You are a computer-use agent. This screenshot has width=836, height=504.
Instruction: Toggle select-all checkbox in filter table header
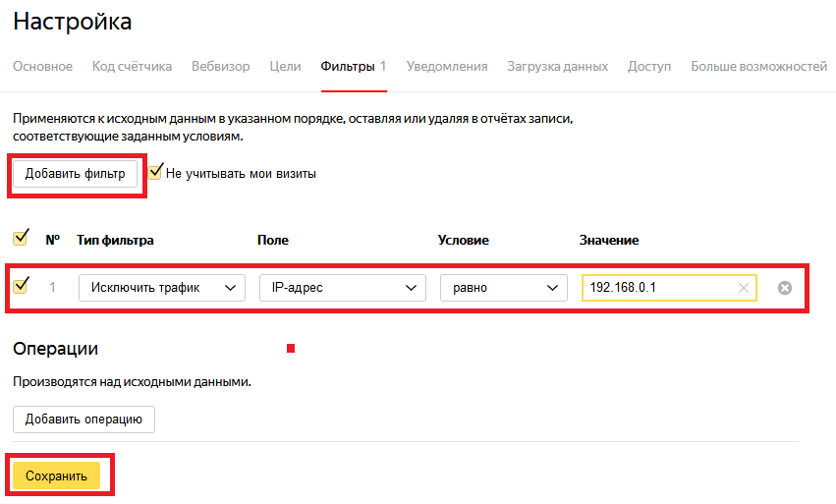[21, 238]
